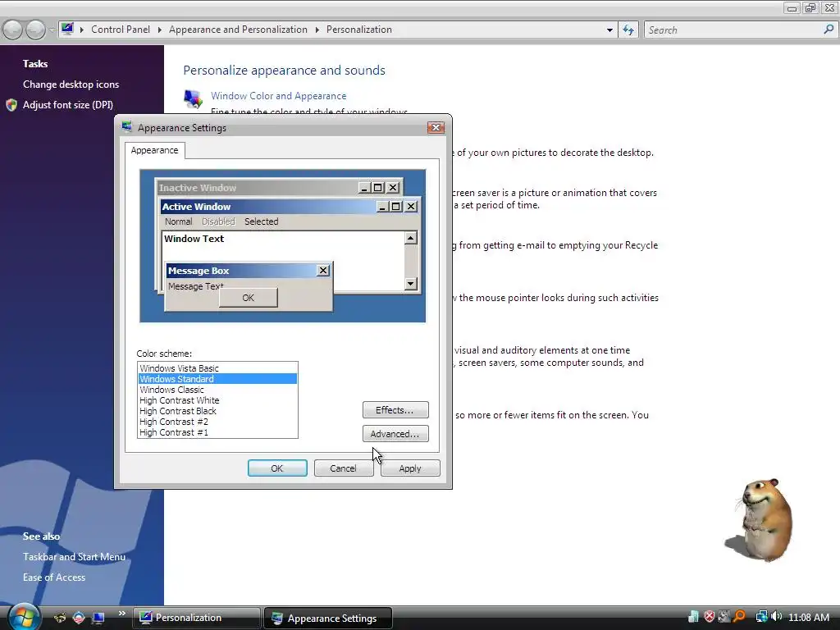Click Appearance Settings title bar icon
Viewport: 840px width, 630px height.
tap(127, 127)
